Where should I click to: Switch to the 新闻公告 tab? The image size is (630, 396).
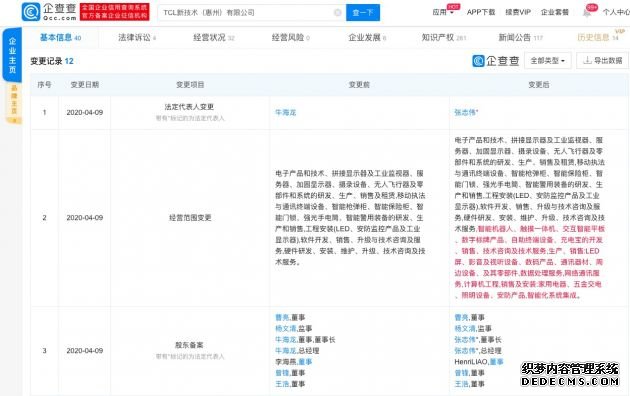[x=520, y=38]
